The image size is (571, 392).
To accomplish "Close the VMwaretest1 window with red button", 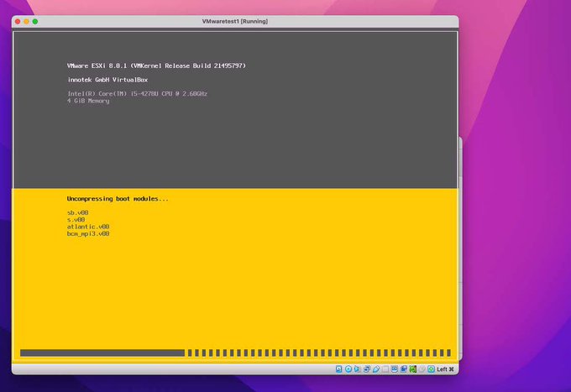I will [x=18, y=22].
